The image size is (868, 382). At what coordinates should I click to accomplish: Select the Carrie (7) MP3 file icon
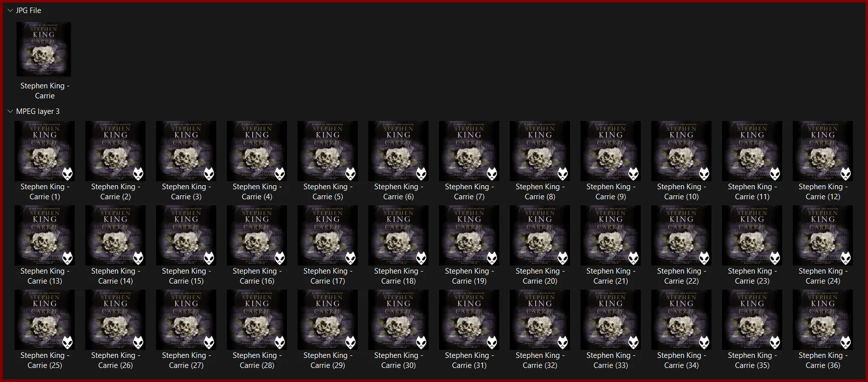pos(469,151)
